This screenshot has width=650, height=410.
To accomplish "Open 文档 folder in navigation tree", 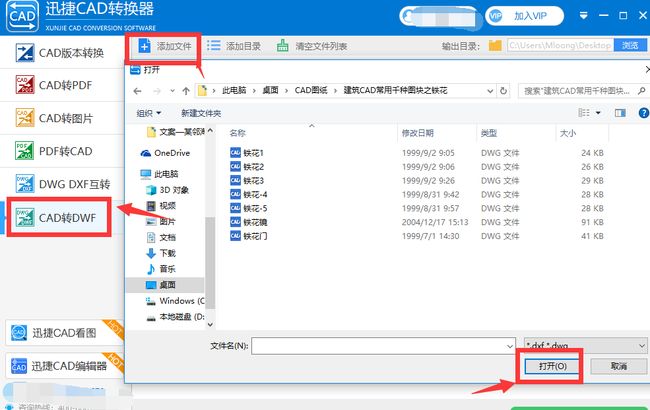I will coord(162,237).
